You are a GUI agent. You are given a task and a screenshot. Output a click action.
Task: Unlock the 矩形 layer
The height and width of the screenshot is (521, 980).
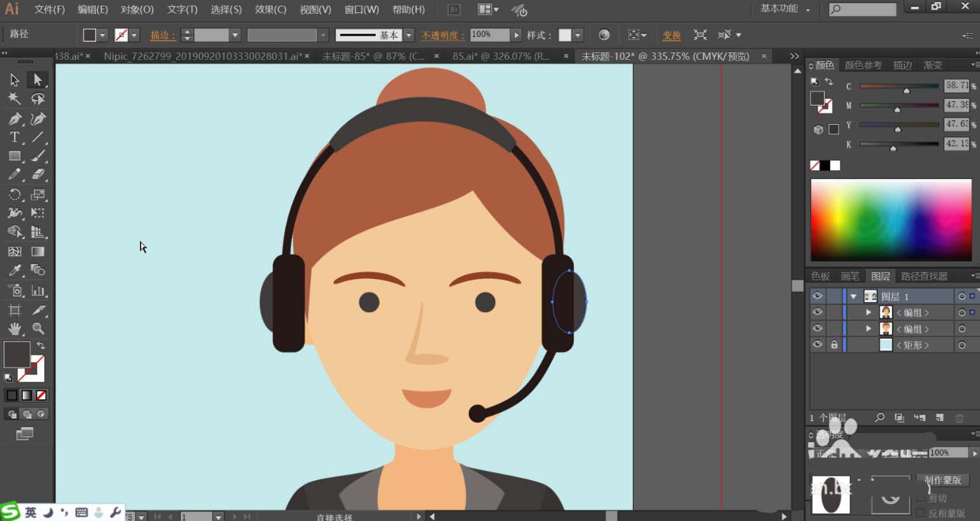(x=834, y=345)
